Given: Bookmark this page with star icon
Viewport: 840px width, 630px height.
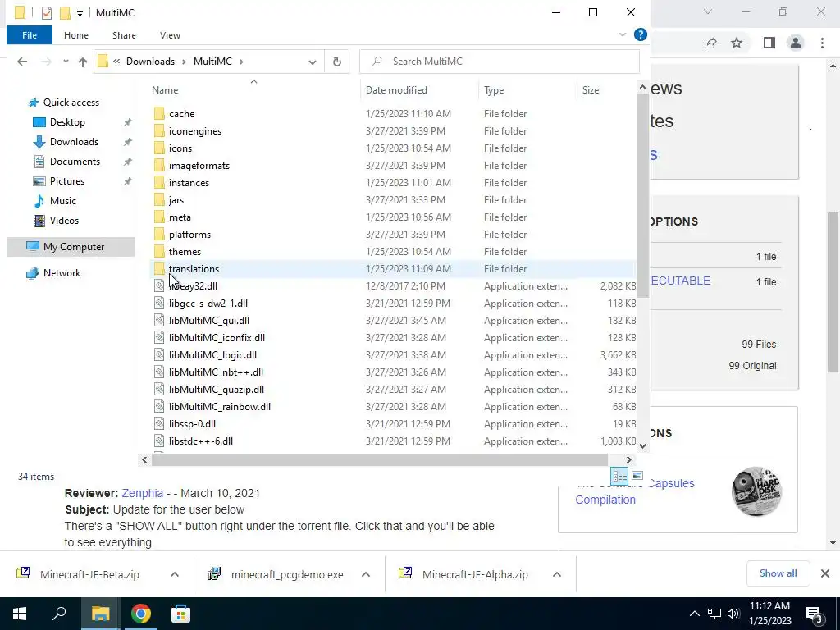Looking at the screenshot, I should click(737, 43).
